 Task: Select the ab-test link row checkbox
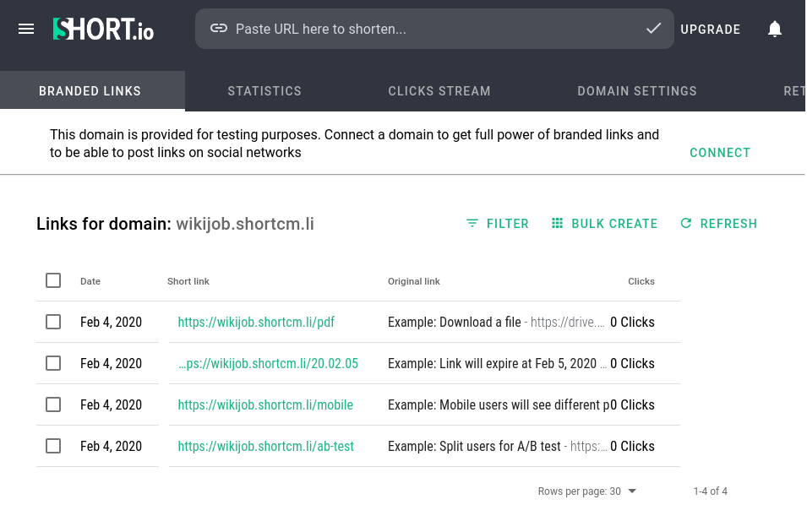point(53,446)
